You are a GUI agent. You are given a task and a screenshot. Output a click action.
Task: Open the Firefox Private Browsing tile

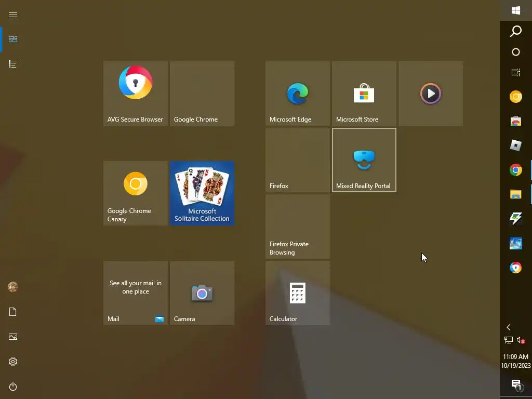(298, 227)
